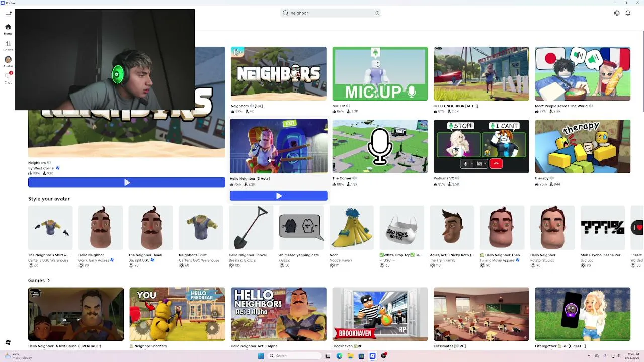Click the Roblox icon in bottom-left corner
644x362 pixels.
(8, 342)
